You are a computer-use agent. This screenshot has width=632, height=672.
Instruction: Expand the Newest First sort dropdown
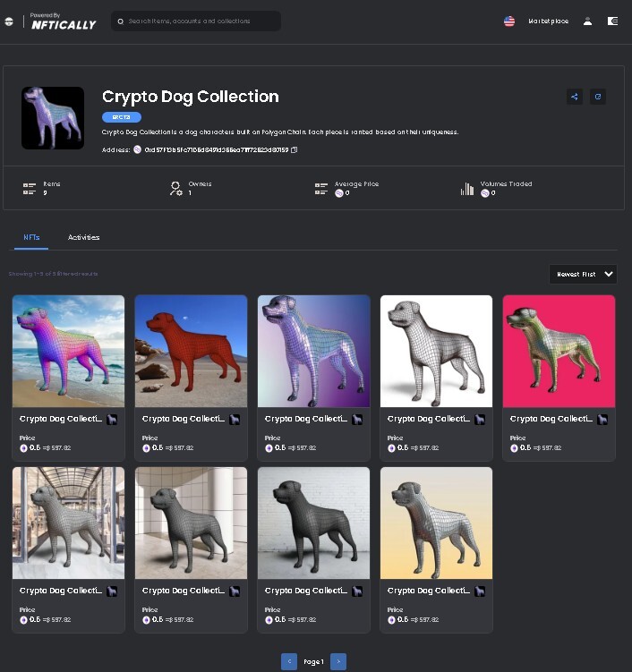click(583, 275)
